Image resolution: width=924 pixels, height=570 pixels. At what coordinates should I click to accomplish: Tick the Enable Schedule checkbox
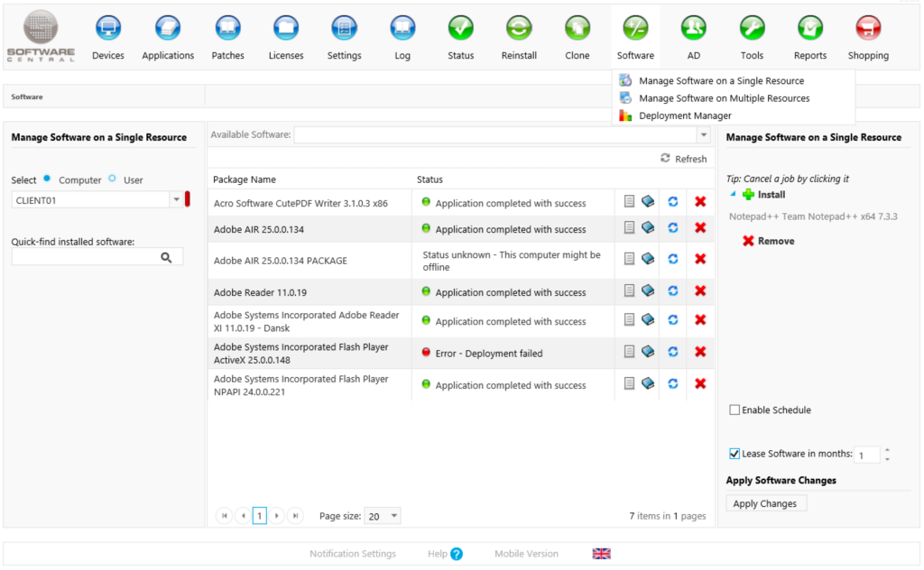[x=735, y=409]
